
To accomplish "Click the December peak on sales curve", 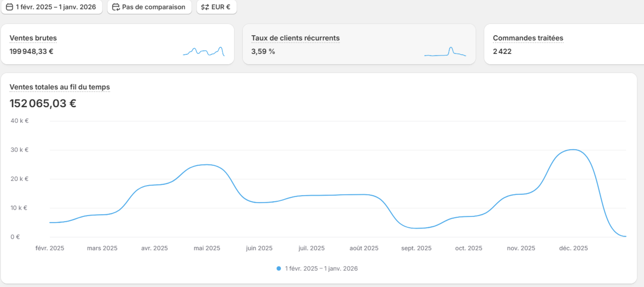I will coord(573,150).
